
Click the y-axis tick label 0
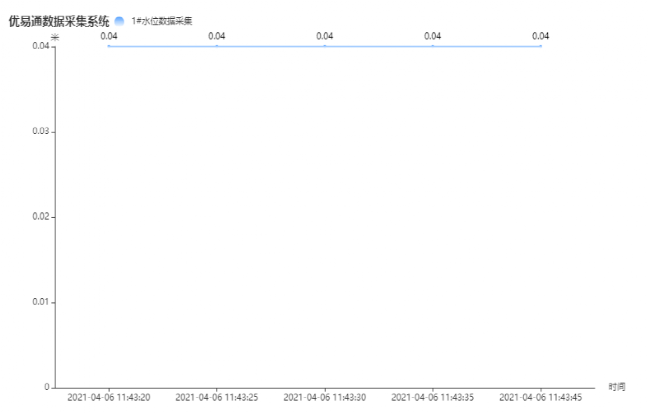point(47,387)
